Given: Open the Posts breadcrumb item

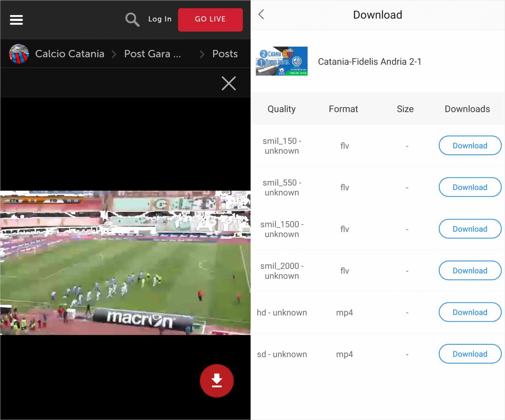Looking at the screenshot, I should tap(225, 54).
